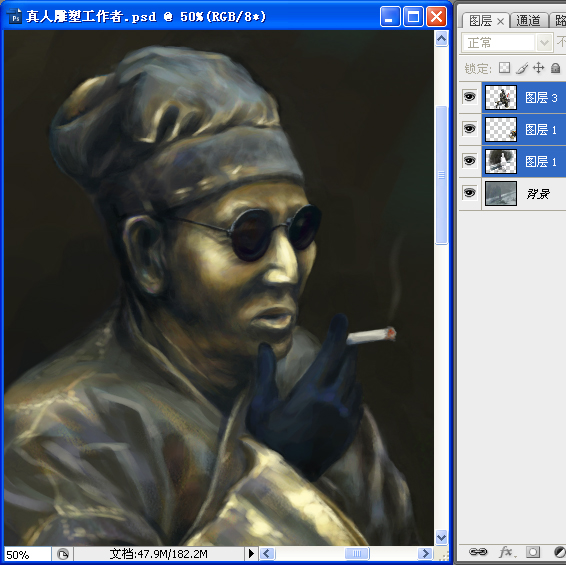Image resolution: width=566 pixels, height=565 pixels.
Task: Close the 图层 tab with its x
Action: point(500,22)
